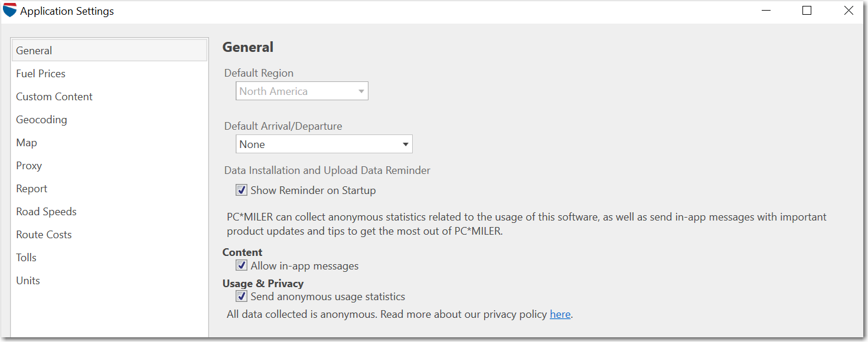Toggle Show Reminder on Startup checkbox
Image resolution: width=868 pixels, height=342 pixels.
[242, 190]
